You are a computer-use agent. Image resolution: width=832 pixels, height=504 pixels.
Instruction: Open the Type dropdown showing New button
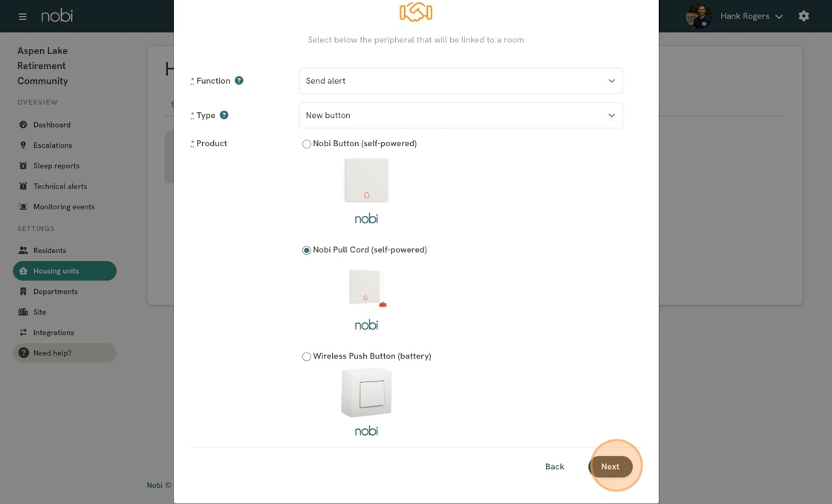461,116
